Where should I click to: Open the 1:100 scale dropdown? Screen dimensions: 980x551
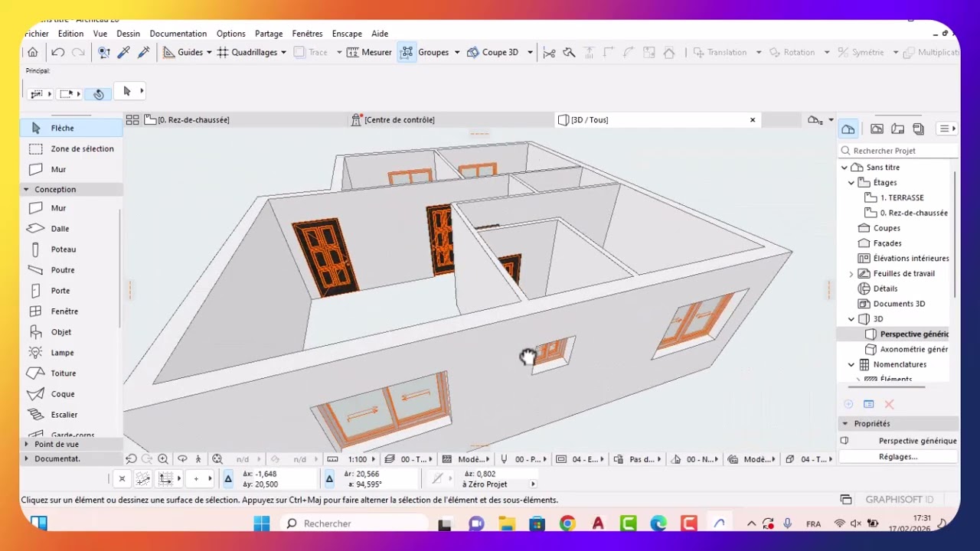click(x=361, y=459)
